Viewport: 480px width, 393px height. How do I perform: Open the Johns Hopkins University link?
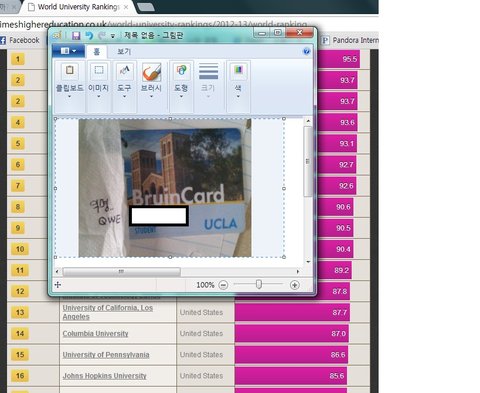click(105, 376)
